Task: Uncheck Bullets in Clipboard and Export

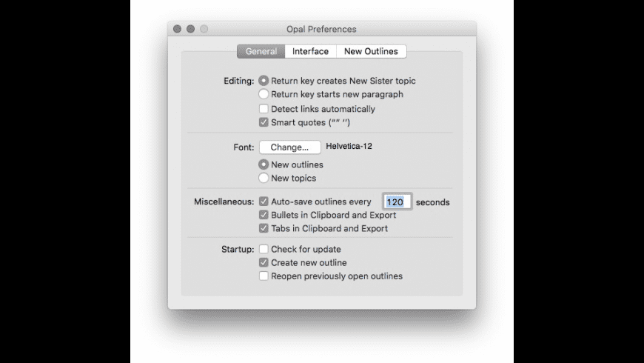Action: point(264,215)
